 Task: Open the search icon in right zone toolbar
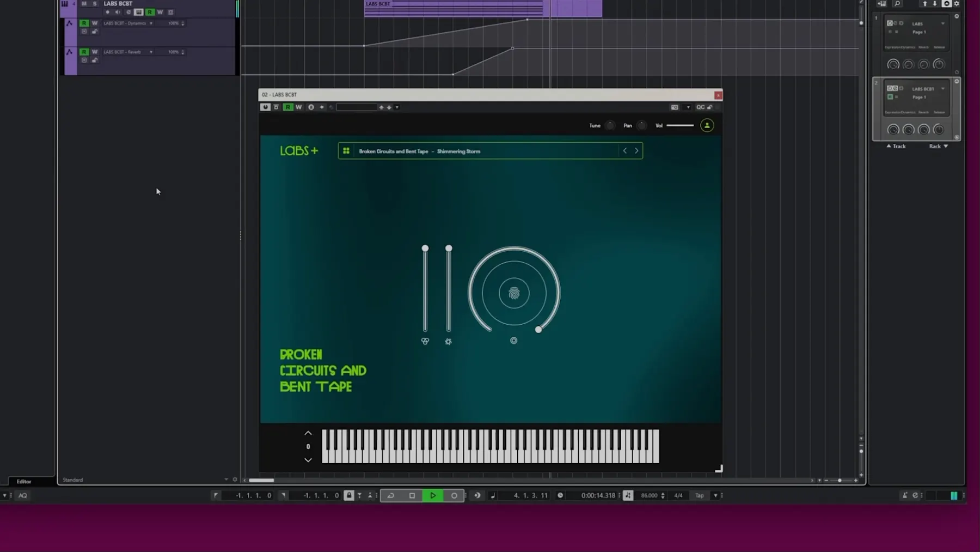tap(897, 4)
